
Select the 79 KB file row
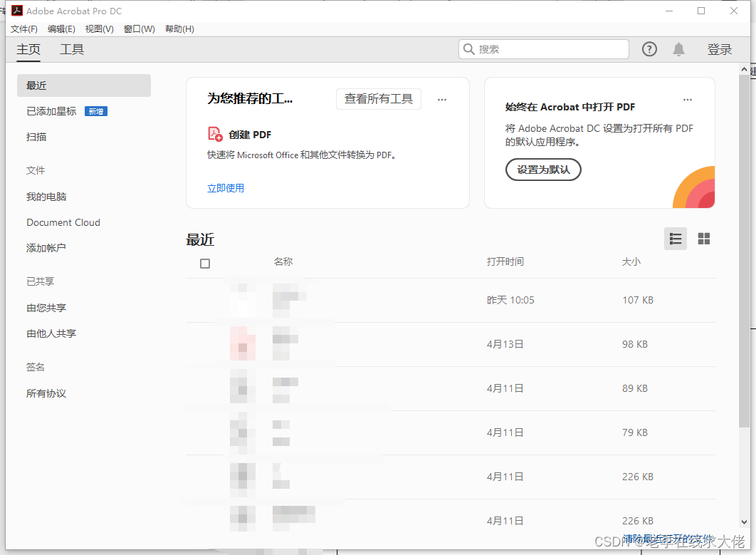451,433
